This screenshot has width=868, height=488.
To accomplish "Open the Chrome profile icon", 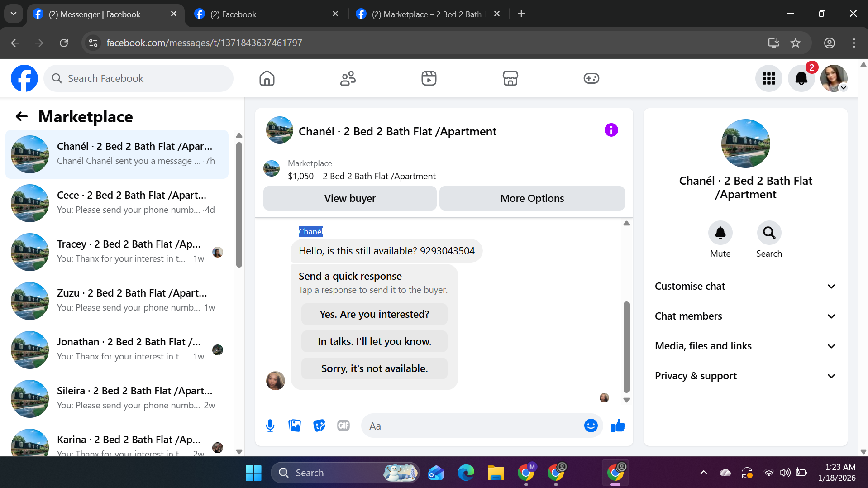I will click(829, 43).
